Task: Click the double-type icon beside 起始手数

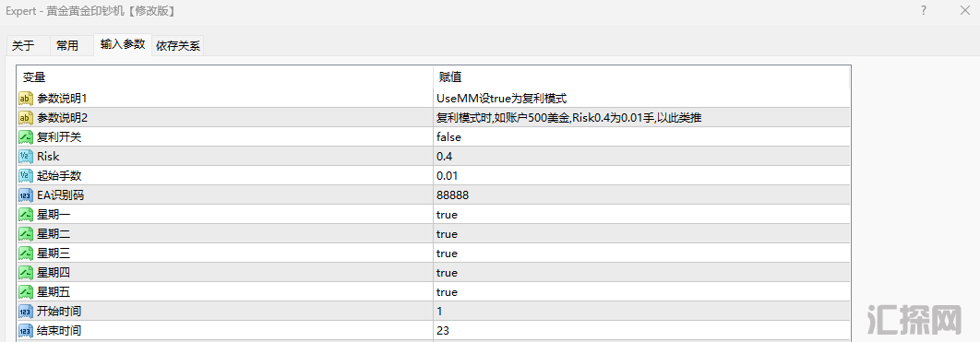Action: click(26, 176)
